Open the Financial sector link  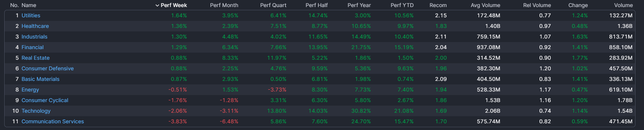(x=33, y=47)
